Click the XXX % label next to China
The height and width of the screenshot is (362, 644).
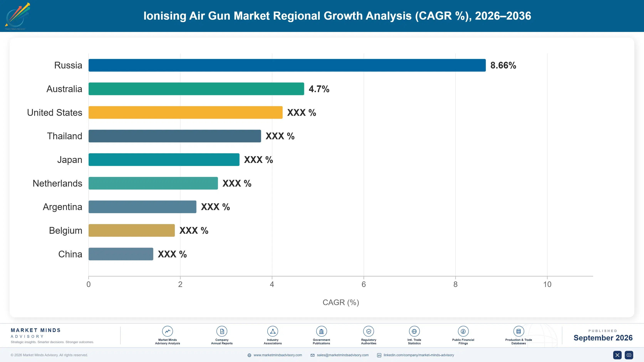tap(172, 254)
